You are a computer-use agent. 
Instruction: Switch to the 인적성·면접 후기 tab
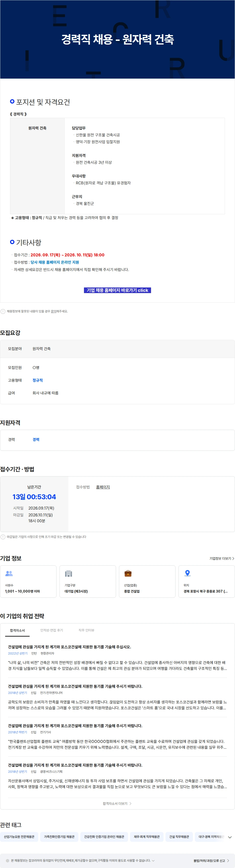51,630
